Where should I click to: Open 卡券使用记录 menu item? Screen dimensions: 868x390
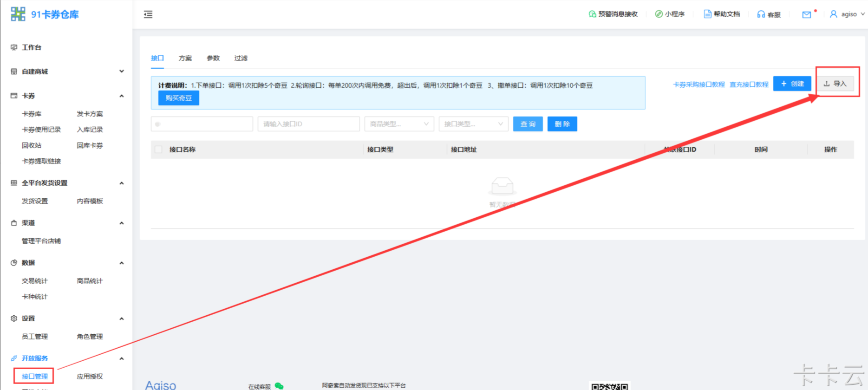(x=41, y=130)
